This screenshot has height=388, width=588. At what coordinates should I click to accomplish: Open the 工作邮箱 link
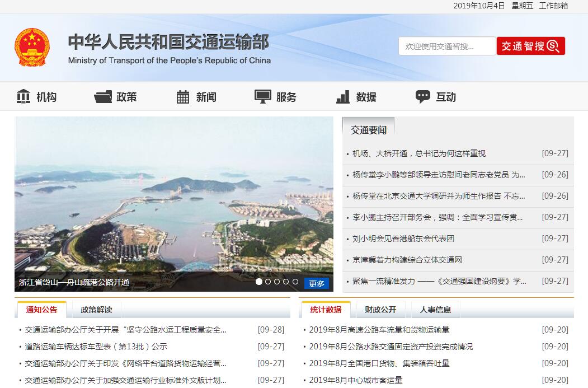tap(553, 6)
